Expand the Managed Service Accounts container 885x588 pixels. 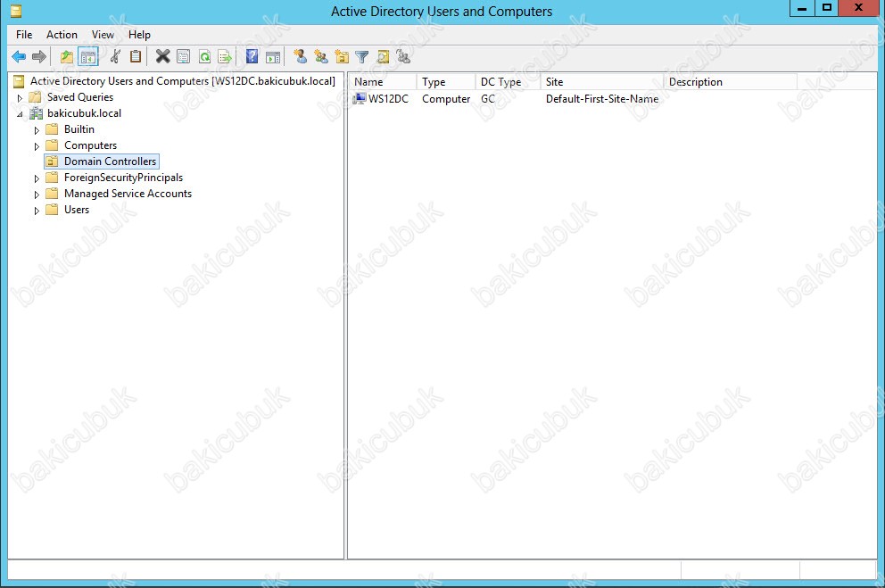point(37,195)
